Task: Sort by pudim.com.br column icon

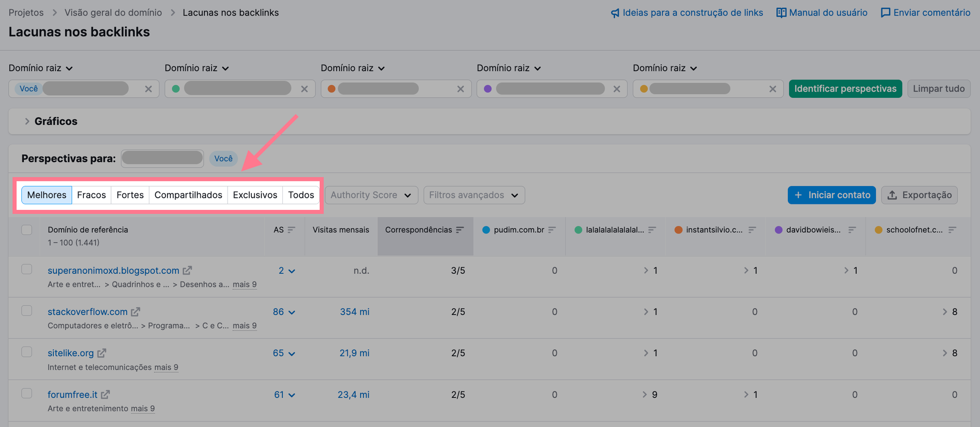Action: click(x=552, y=230)
